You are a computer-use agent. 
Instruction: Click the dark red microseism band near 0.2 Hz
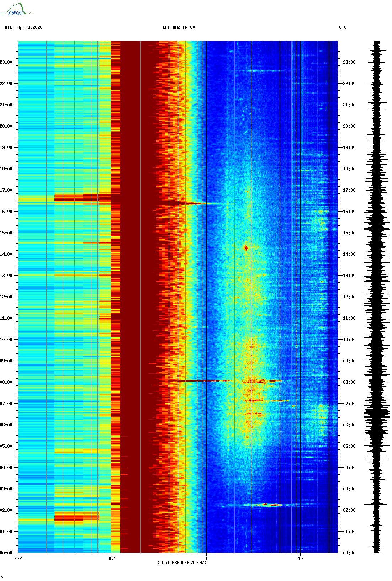tap(138, 297)
